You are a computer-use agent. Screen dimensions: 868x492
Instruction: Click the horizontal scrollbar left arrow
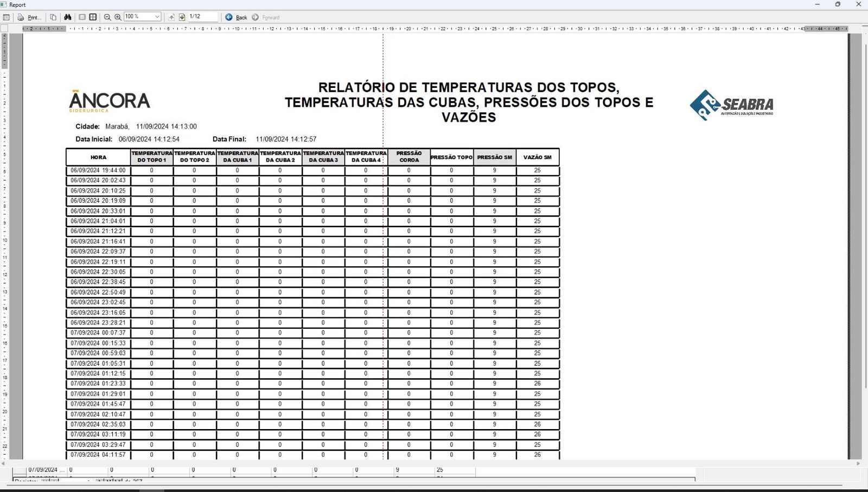(x=3, y=464)
